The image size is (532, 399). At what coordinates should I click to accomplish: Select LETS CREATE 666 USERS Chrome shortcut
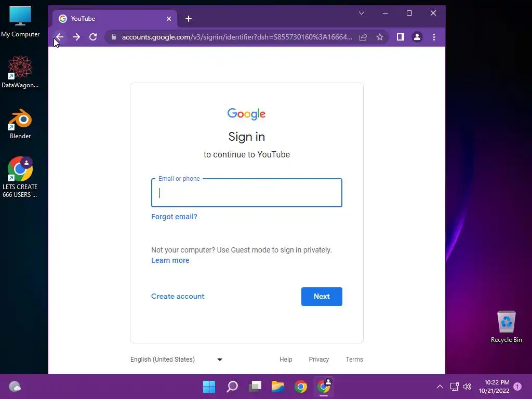pos(20,177)
